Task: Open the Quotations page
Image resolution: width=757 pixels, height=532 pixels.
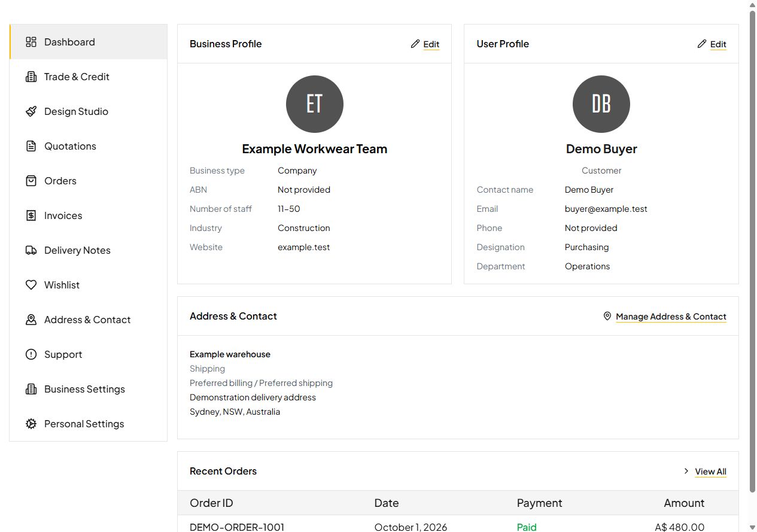Action: pyautogui.click(x=89, y=146)
